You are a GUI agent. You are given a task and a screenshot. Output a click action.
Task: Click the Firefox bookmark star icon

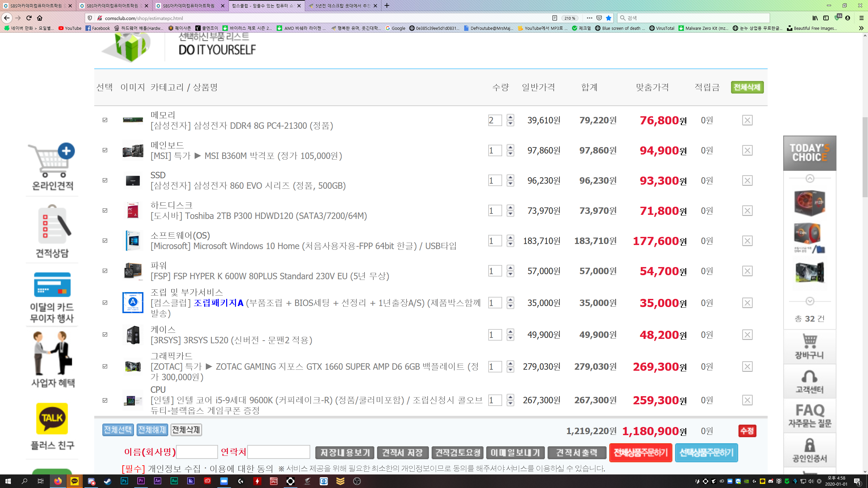tap(609, 18)
